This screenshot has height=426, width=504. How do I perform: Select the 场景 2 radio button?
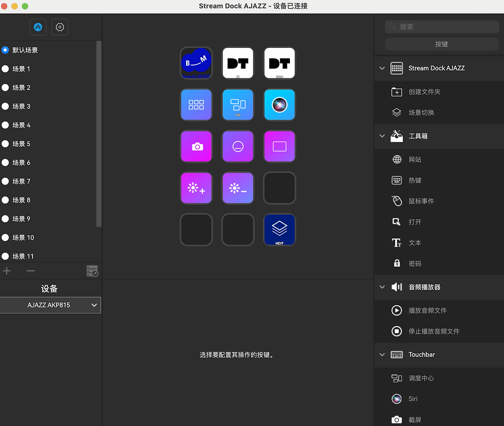(x=5, y=88)
